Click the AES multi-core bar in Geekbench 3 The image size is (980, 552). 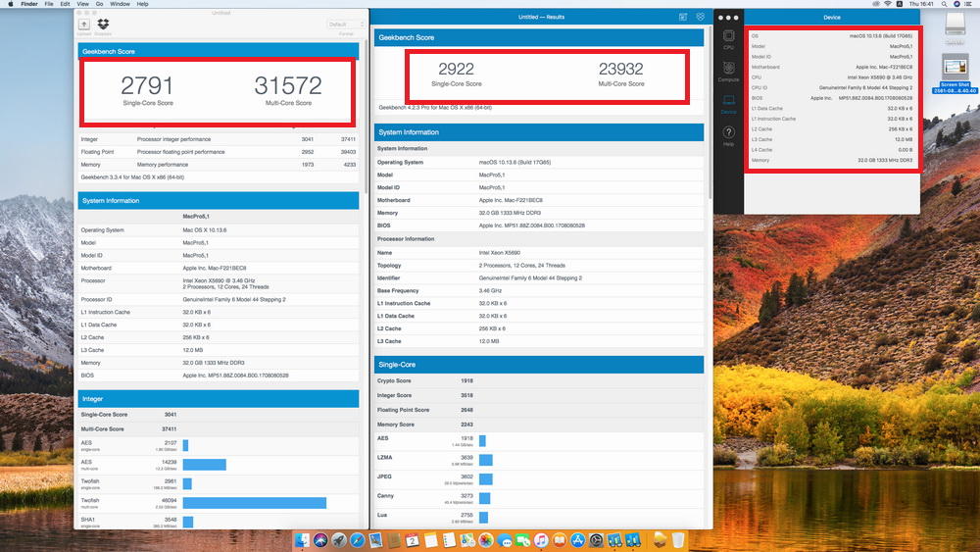tap(205, 465)
